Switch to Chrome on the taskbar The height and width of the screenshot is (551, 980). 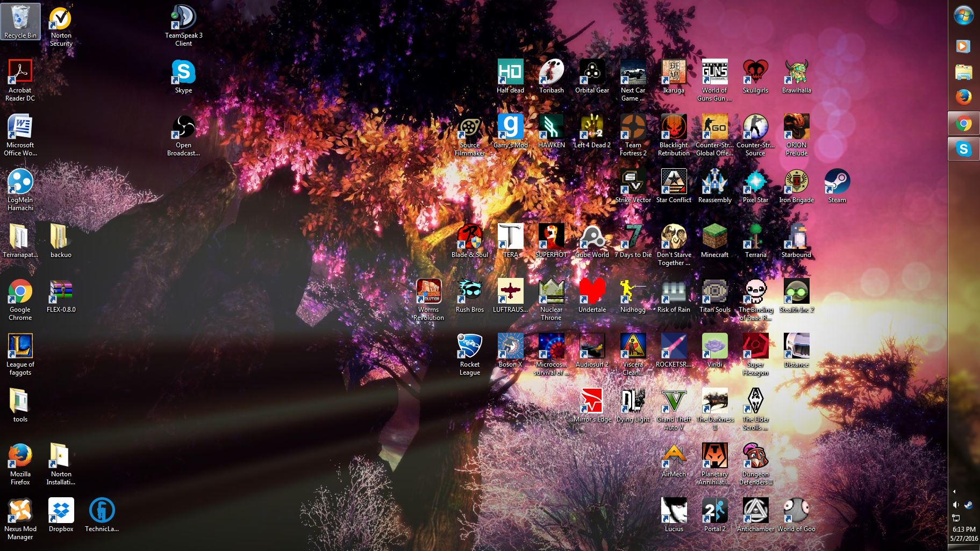[963, 124]
